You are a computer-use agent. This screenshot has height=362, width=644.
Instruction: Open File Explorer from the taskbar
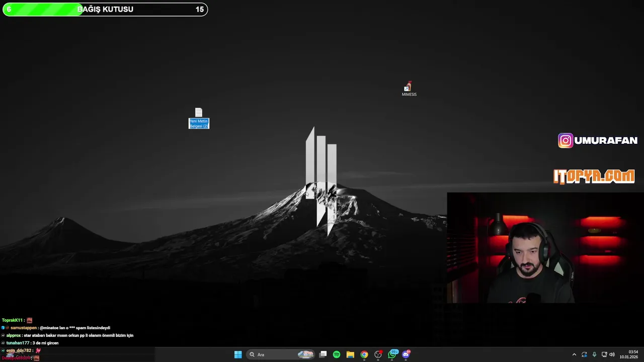click(350, 354)
